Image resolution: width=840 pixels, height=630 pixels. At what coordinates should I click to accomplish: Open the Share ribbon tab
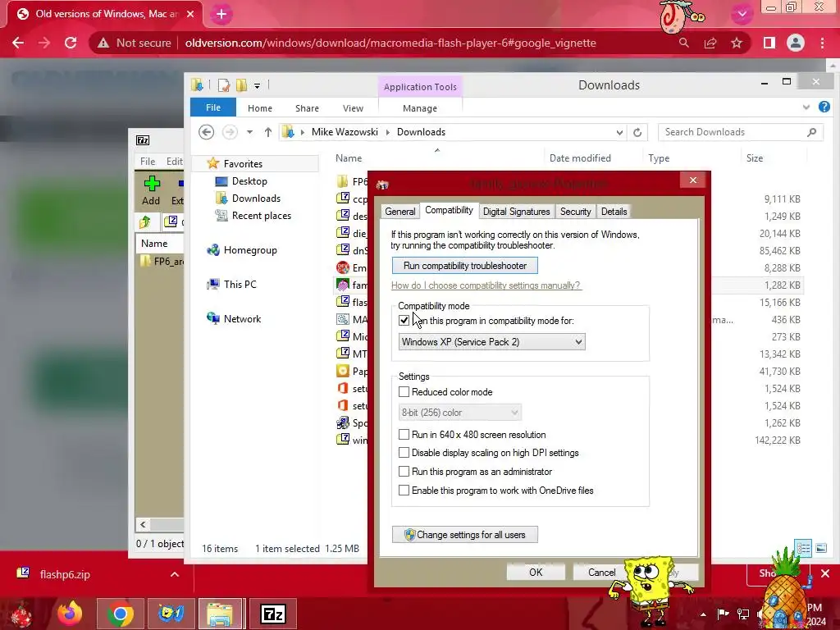click(x=307, y=108)
